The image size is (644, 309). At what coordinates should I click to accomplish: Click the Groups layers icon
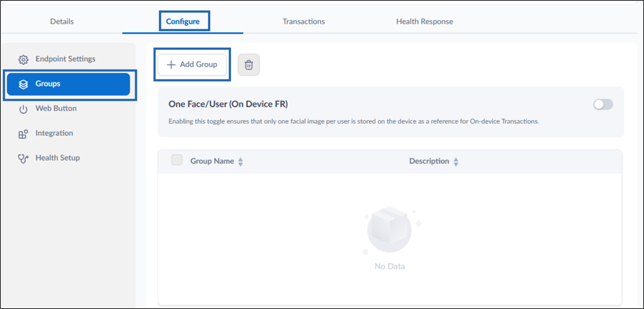point(23,84)
